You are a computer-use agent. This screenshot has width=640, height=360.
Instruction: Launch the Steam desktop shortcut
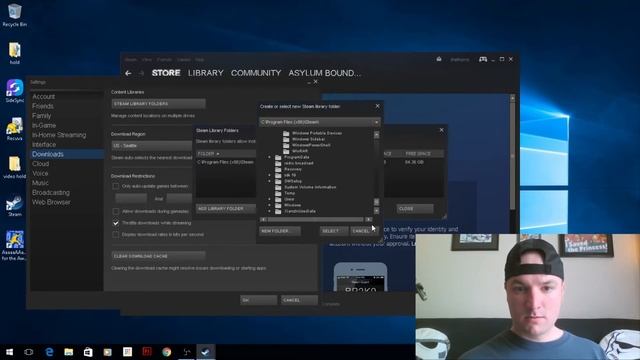15,205
